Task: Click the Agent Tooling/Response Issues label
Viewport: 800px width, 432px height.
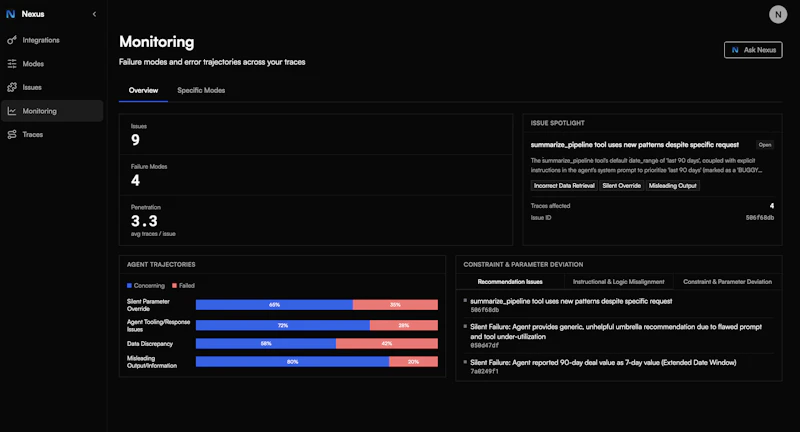Action: 158,325
